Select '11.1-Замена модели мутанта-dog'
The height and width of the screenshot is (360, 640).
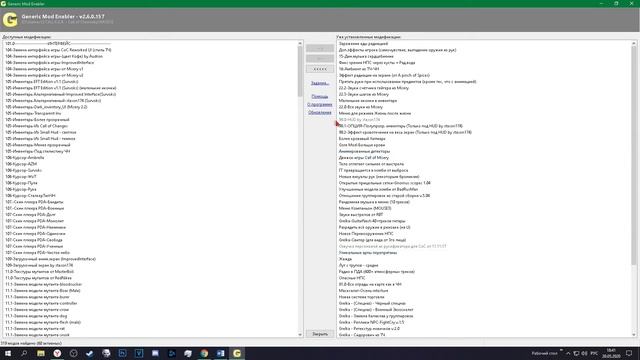click(36, 316)
